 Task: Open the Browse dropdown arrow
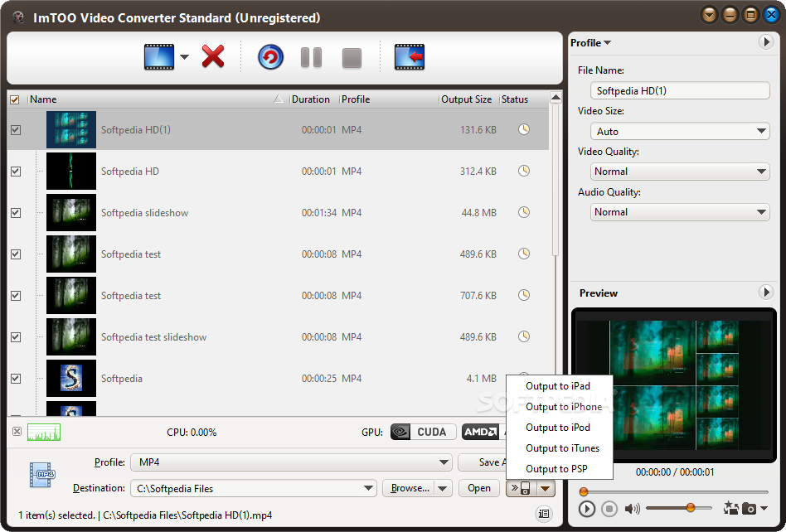[x=443, y=488]
